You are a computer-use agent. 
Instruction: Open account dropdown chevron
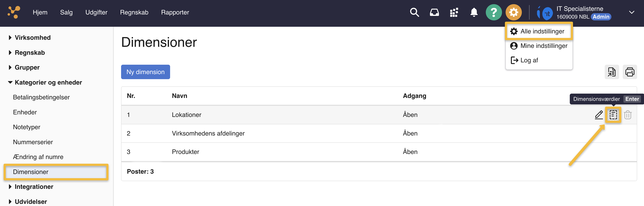point(632,12)
